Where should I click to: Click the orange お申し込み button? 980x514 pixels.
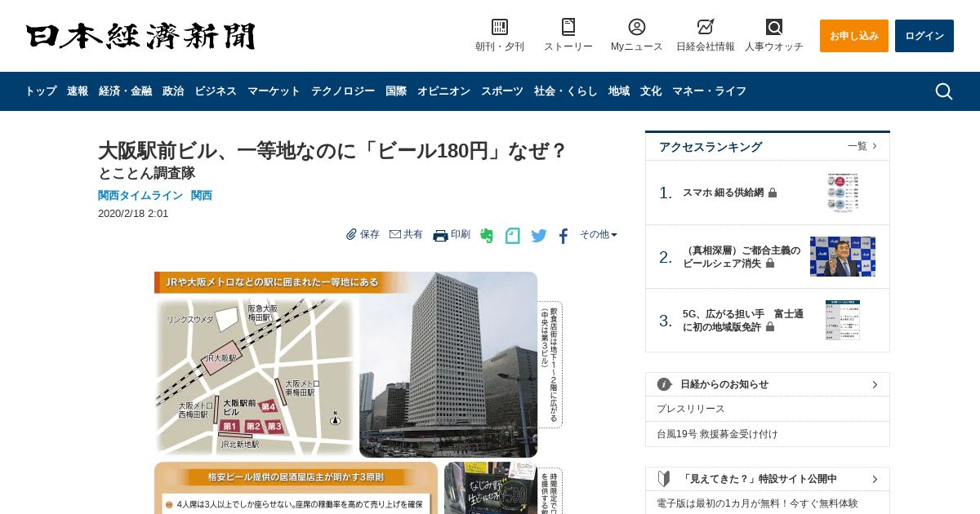(x=854, y=36)
